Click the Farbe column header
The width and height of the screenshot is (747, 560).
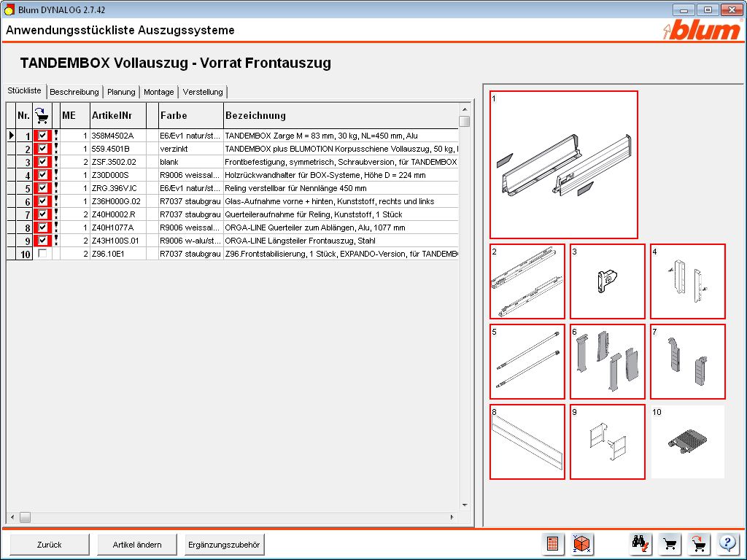coord(190,115)
